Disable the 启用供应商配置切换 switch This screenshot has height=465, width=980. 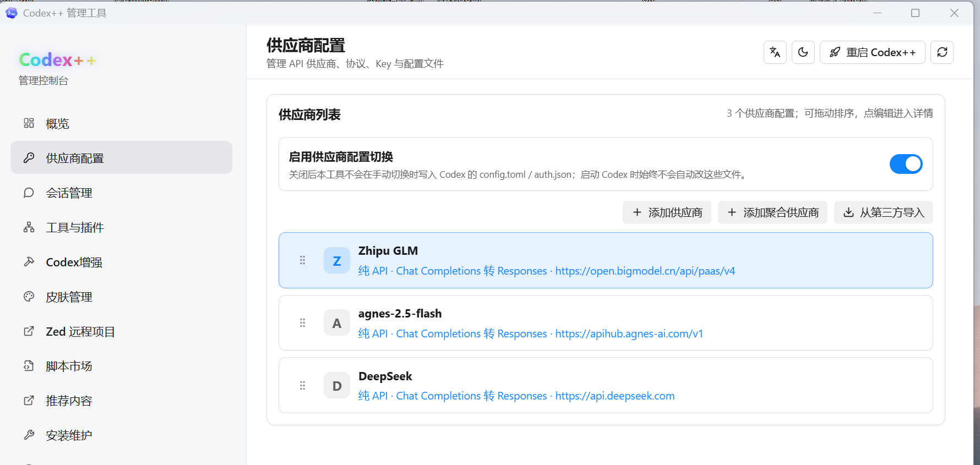click(906, 164)
